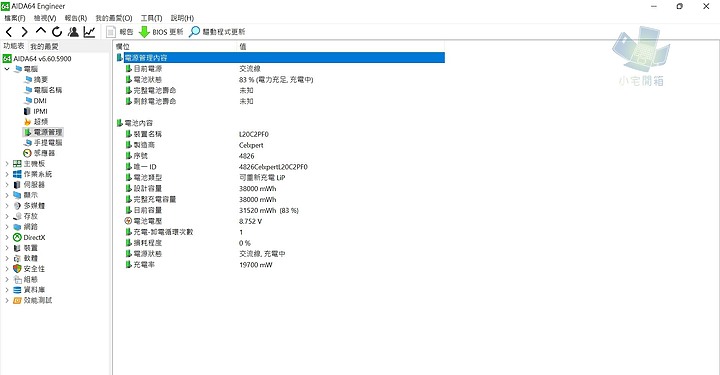
Task: Select the flame 超頻 overclock icon
Action: (28, 122)
